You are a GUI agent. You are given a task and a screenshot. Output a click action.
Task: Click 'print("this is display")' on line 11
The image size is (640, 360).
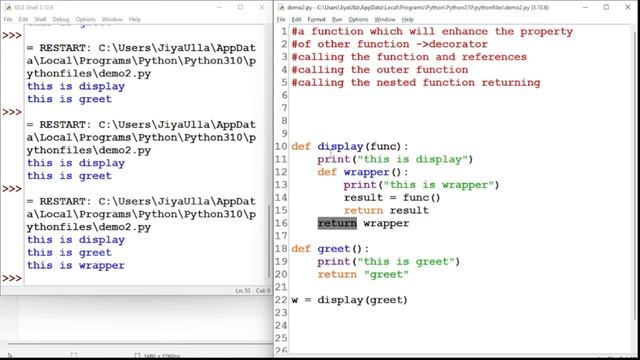point(395,159)
